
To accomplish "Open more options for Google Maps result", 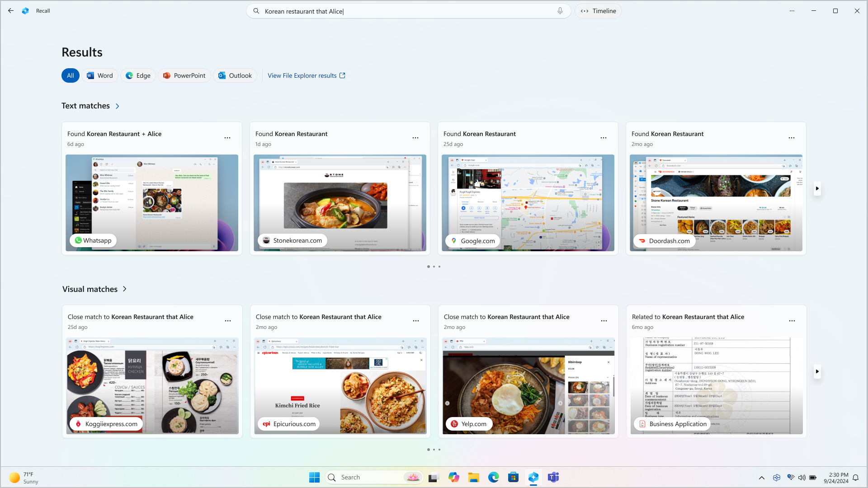I will point(604,138).
